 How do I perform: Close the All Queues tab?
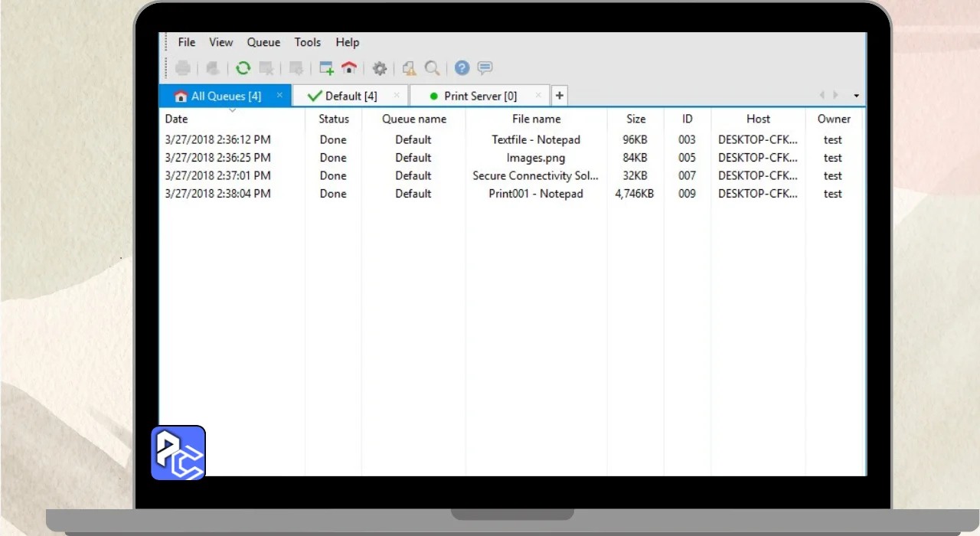coord(279,95)
